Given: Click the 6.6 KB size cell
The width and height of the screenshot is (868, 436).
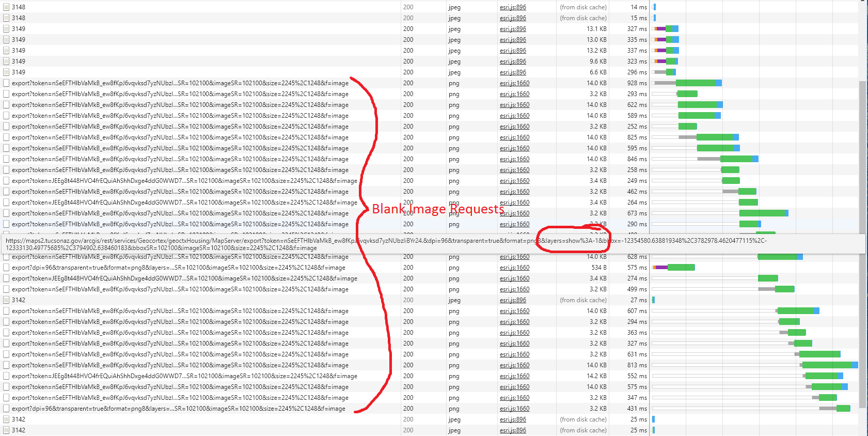Looking at the screenshot, I should (x=598, y=72).
